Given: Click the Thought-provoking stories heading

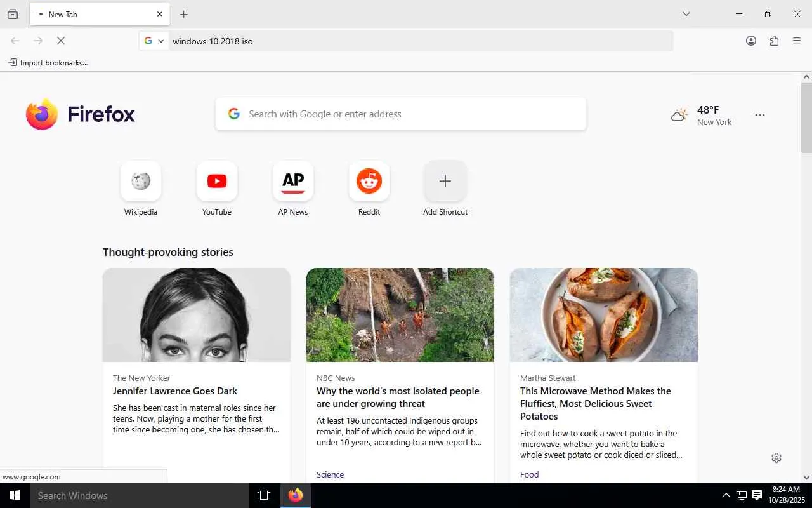Looking at the screenshot, I should [168, 252].
